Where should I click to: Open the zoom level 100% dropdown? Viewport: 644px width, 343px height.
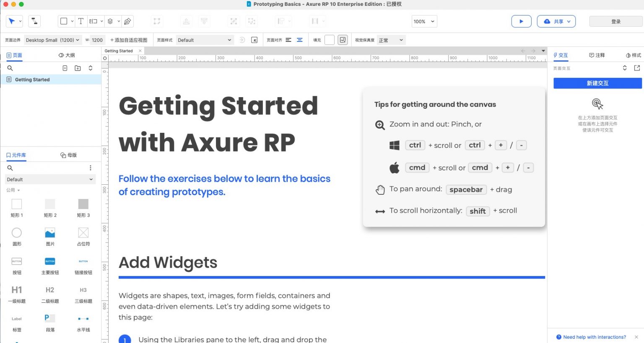424,21
